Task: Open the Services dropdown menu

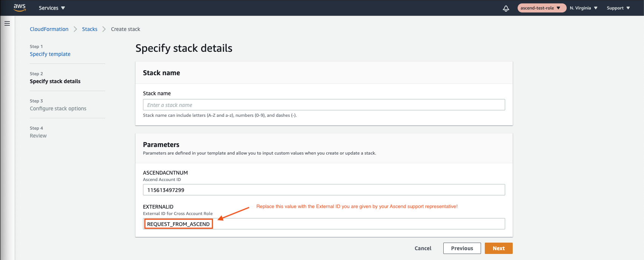Action: coord(52,8)
